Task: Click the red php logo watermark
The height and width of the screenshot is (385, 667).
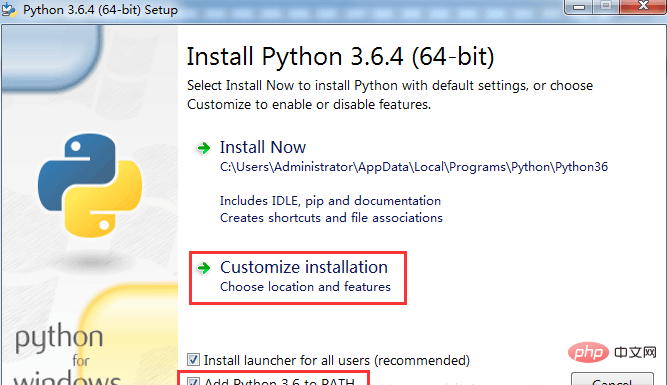Action: (x=588, y=352)
